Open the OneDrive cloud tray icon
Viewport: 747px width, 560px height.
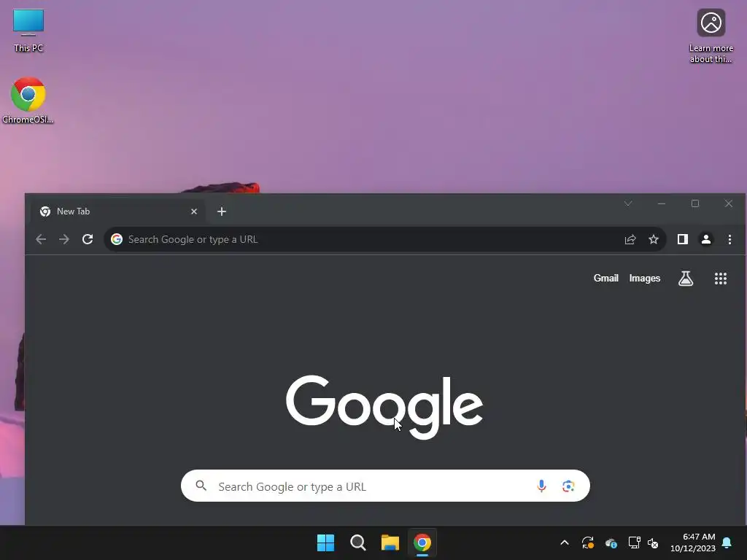click(611, 542)
